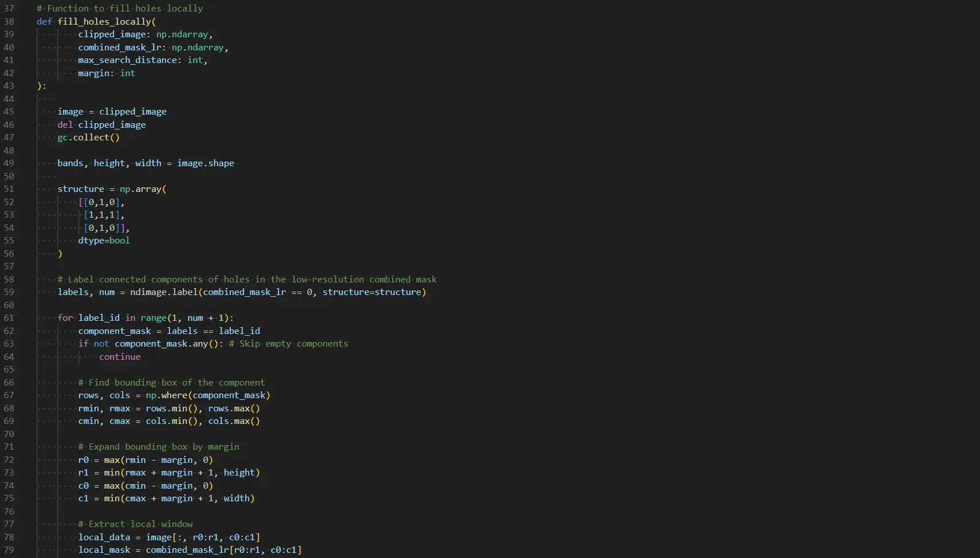Click line number 61 in the gutter
The height and width of the screenshot is (558, 980).
[9, 318]
